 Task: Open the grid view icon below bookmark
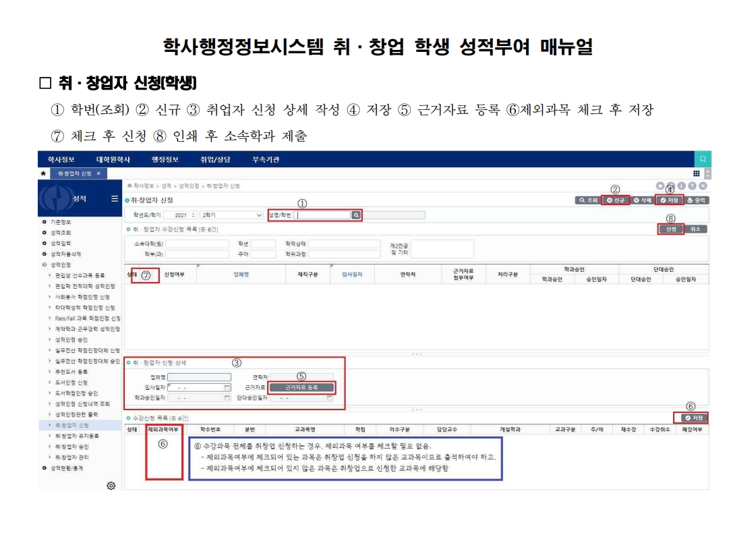tap(697, 173)
